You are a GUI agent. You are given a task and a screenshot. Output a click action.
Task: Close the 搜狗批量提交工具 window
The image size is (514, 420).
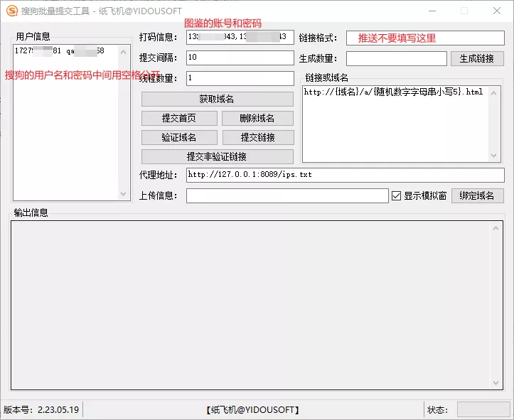(497, 11)
